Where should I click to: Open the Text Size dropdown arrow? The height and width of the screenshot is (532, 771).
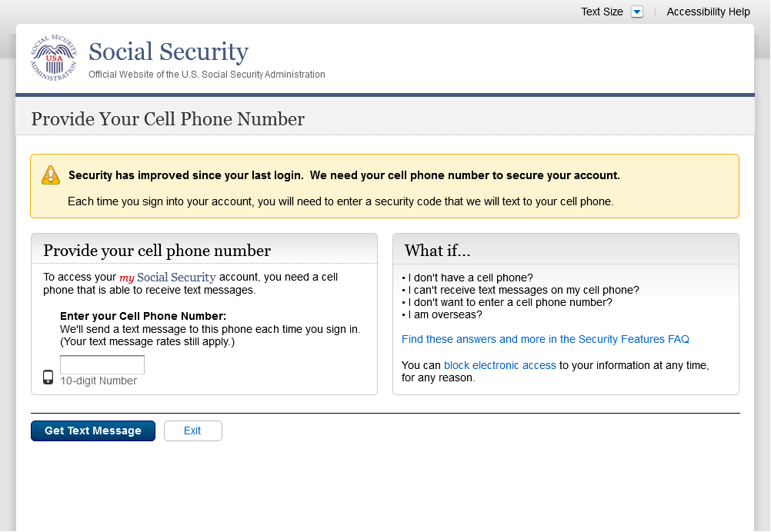pyautogui.click(x=636, y=12)
